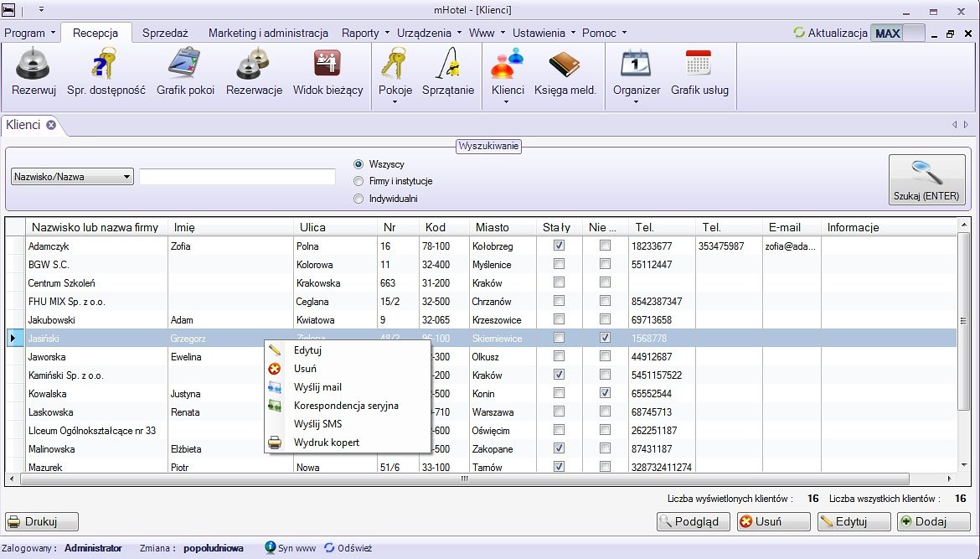Click the bottom Edytuj button

854,521
